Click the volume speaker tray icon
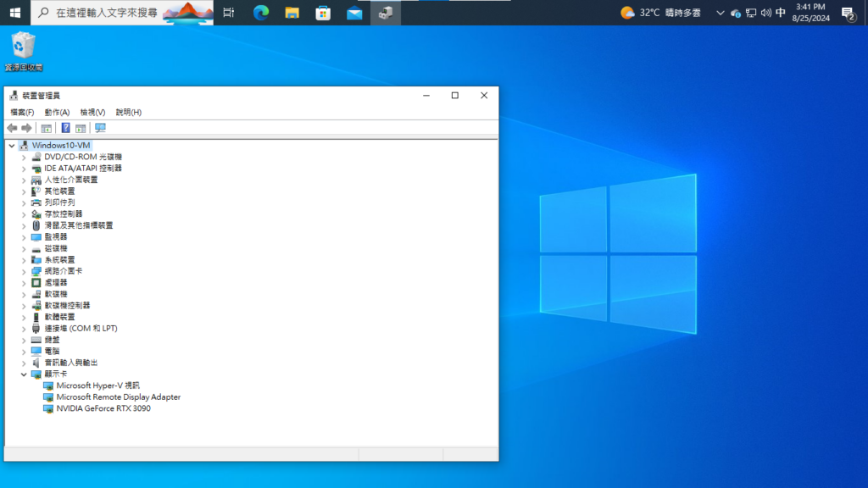 (766, 13)
